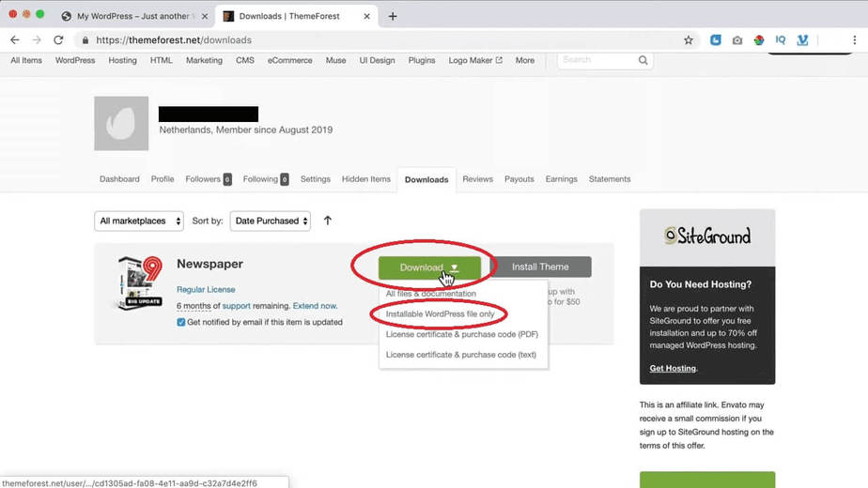
Task: Open the All marketplaces dropdown
Action: (x=139, y=221)
